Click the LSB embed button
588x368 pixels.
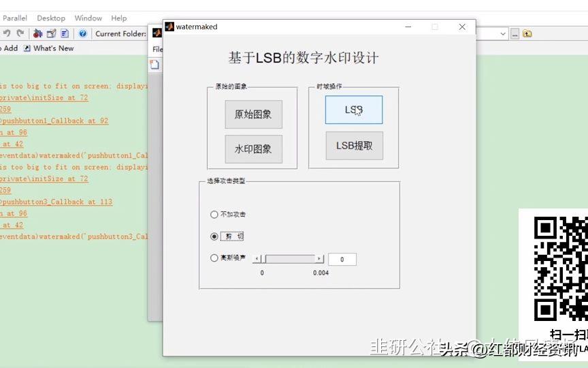pos(354,110)
